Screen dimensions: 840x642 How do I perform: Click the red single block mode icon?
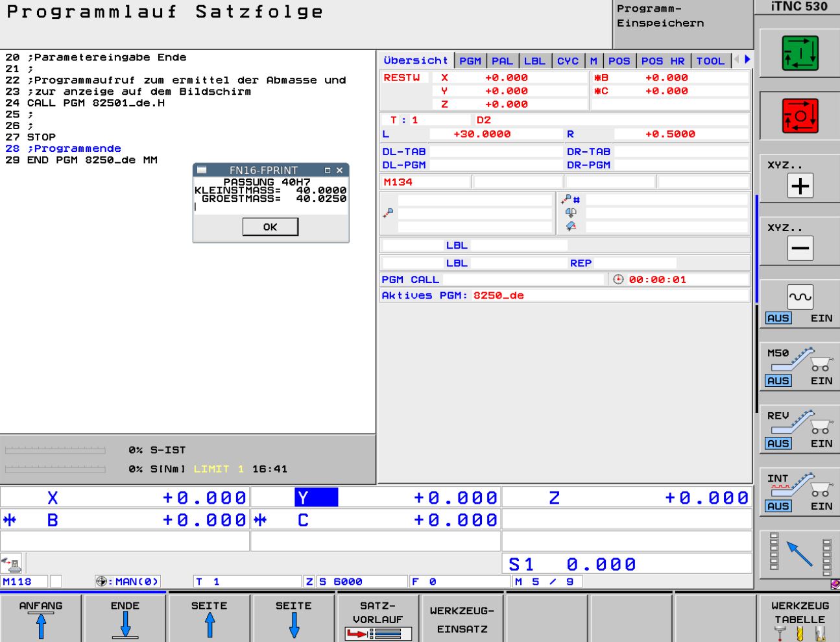tap(800, 116)
